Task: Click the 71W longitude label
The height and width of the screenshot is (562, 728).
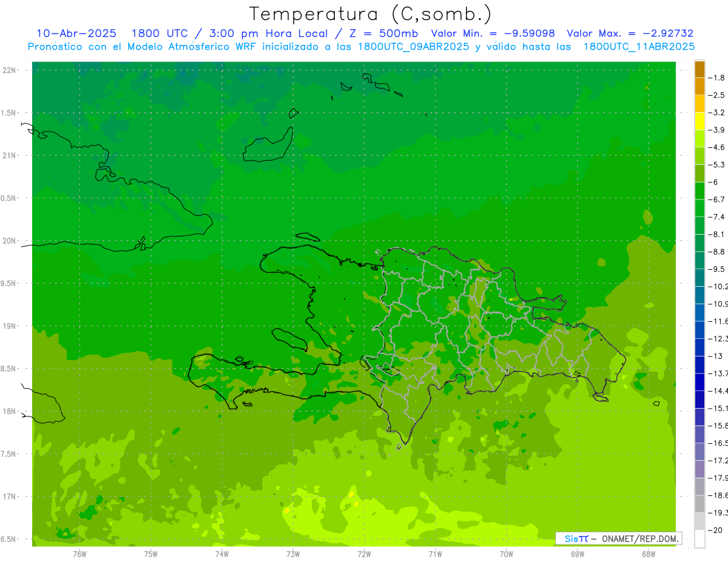Action: [435, 554]
